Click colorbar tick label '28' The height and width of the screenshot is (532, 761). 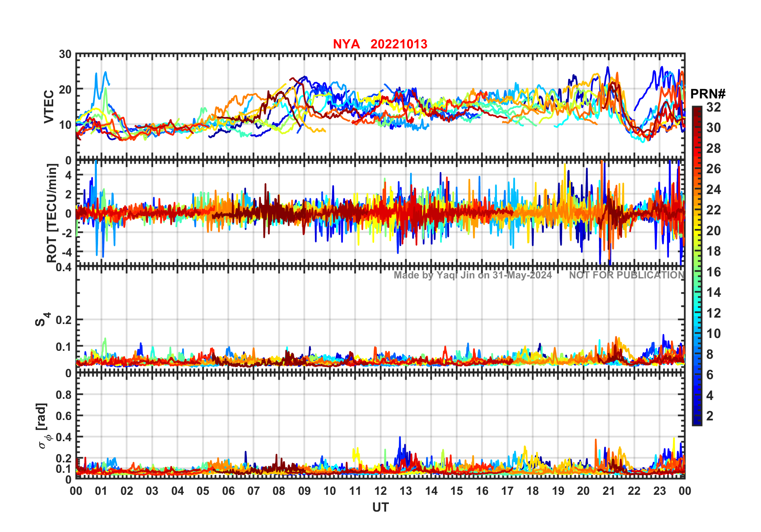[713, 148]
